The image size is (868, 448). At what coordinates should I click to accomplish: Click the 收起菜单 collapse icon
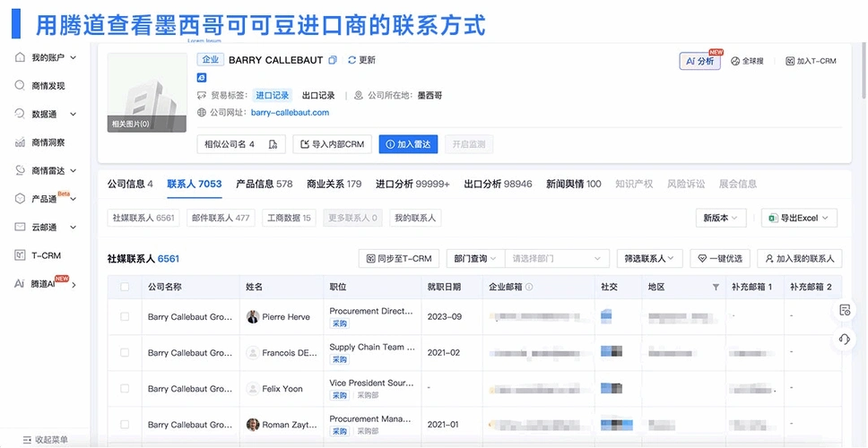click(x=27, y=440)
